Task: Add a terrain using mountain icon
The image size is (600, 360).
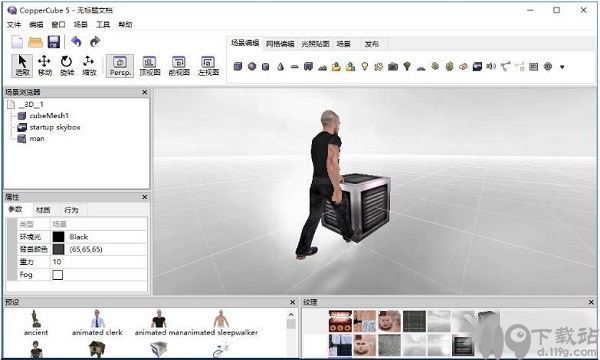Action: click(323, 67)
